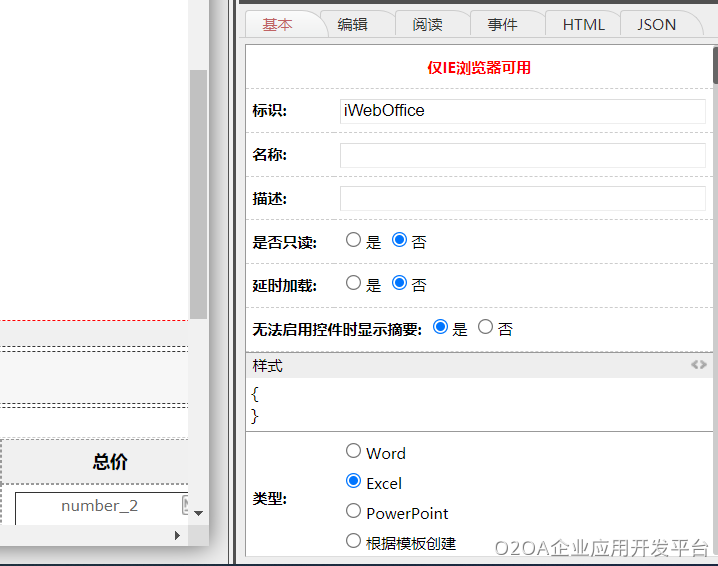Open the JSON tab
Screen dimensions: 718x566
click(x=656, y=25)
